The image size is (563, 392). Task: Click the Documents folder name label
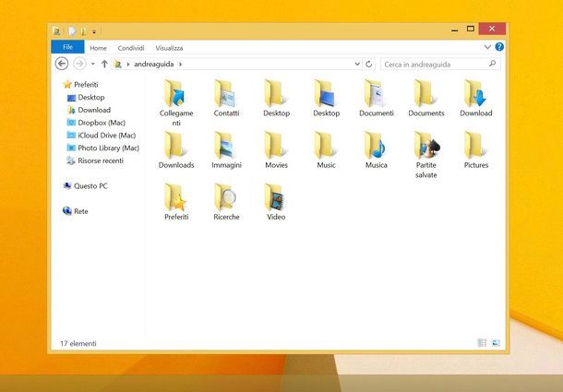[426, 113]
